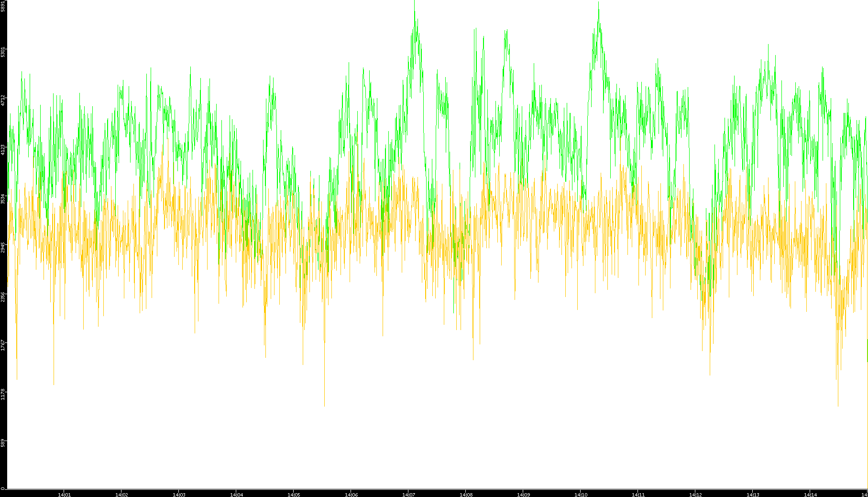Click the 14:10 time axis label
This screenshot has height=497, width=868.
click(581, 495)
